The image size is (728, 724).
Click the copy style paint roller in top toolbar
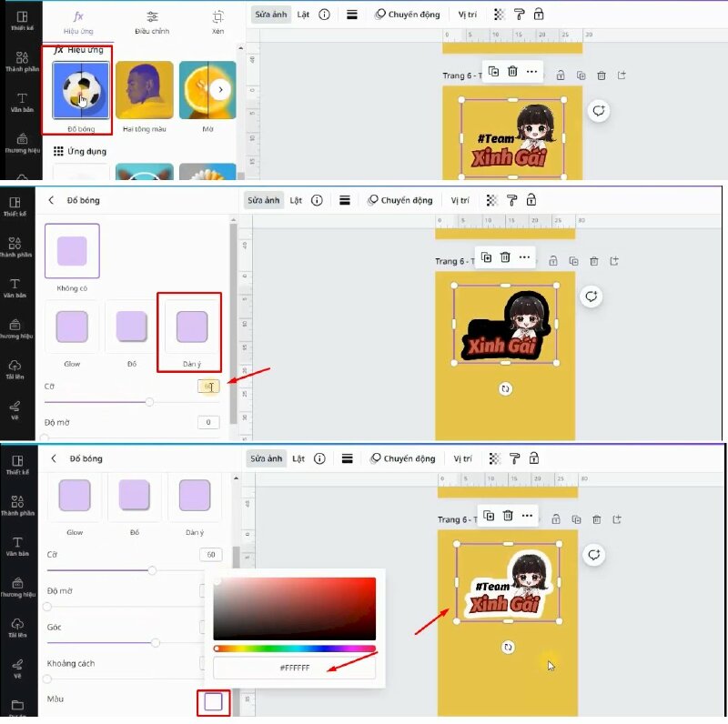pyautogui.click(x=520, y=15)
